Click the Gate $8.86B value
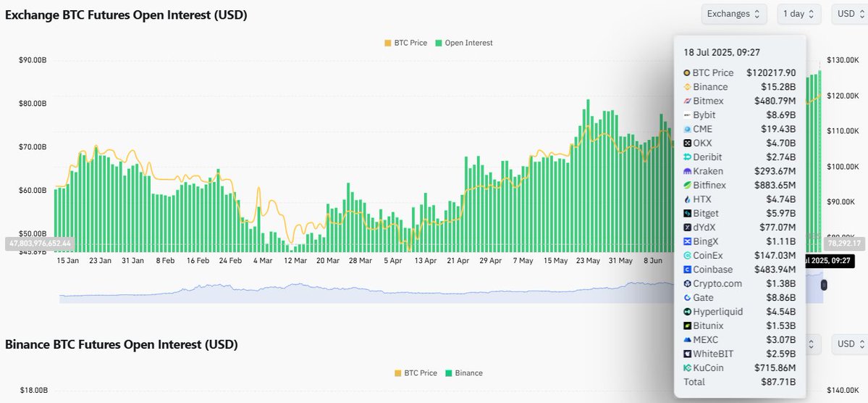Screen dimensions: 868x403 (x=780, y=298)
